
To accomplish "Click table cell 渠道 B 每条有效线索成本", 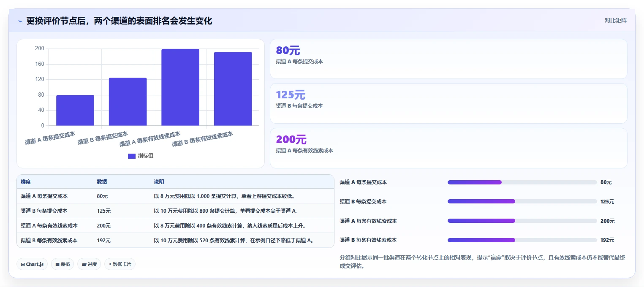I will click(49, 241).
